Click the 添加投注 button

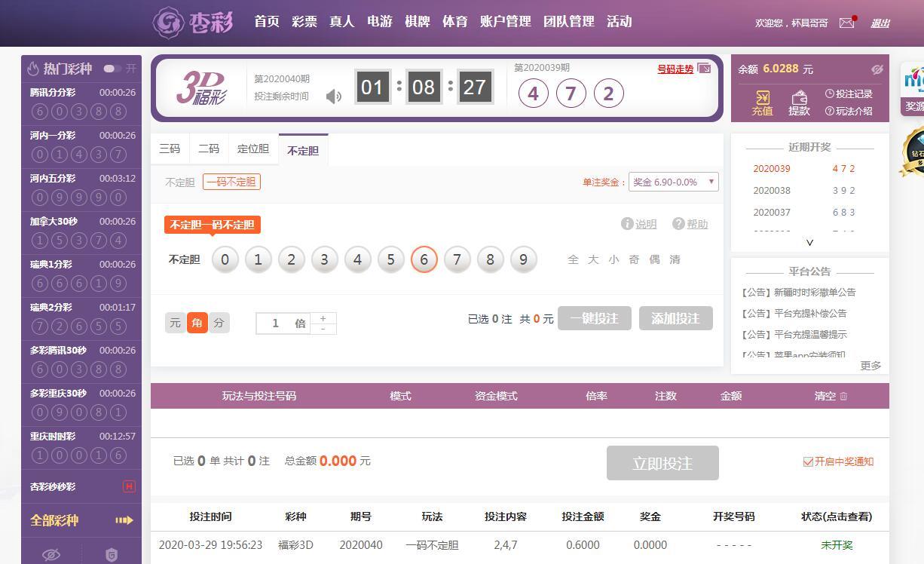pyautogui.click(x=676, y=318)
